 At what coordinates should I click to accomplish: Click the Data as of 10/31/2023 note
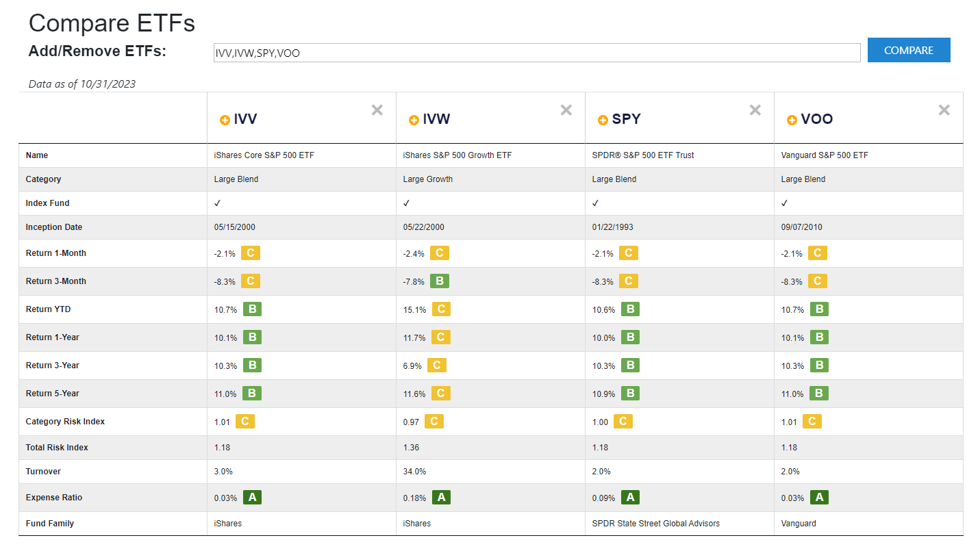point(82,84)
